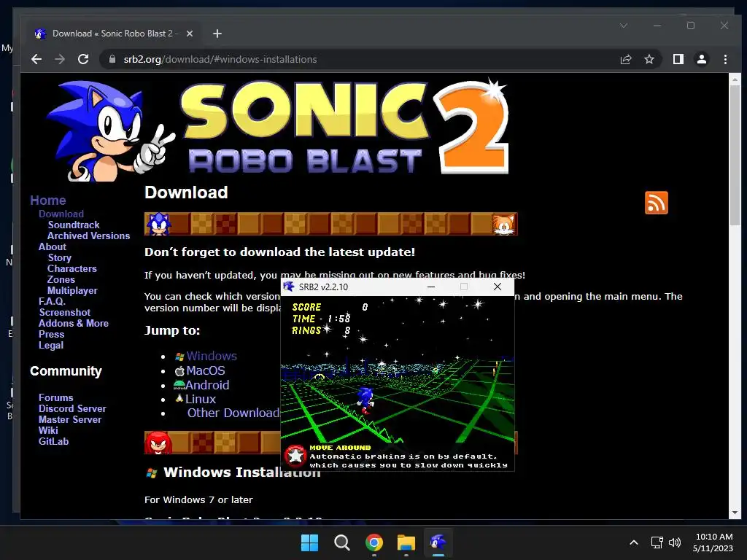
Task: Open a new tab with plus button
Action: (217, 34)
